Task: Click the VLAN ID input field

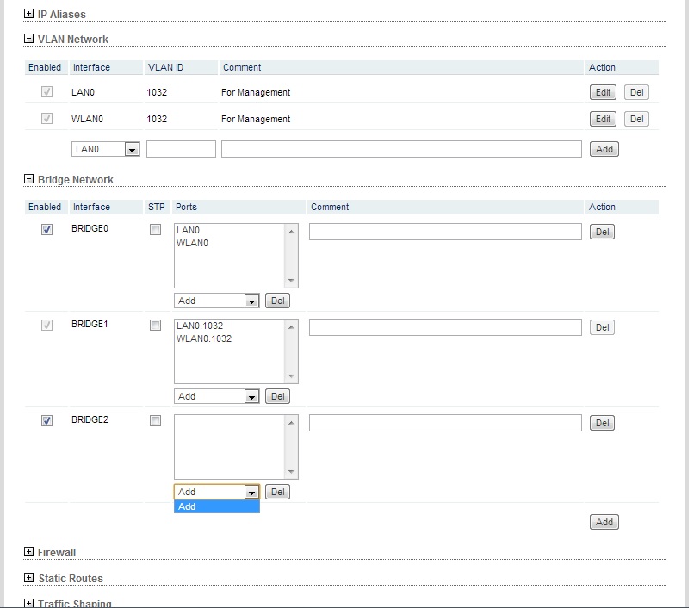Action: (x=181, y=149)
